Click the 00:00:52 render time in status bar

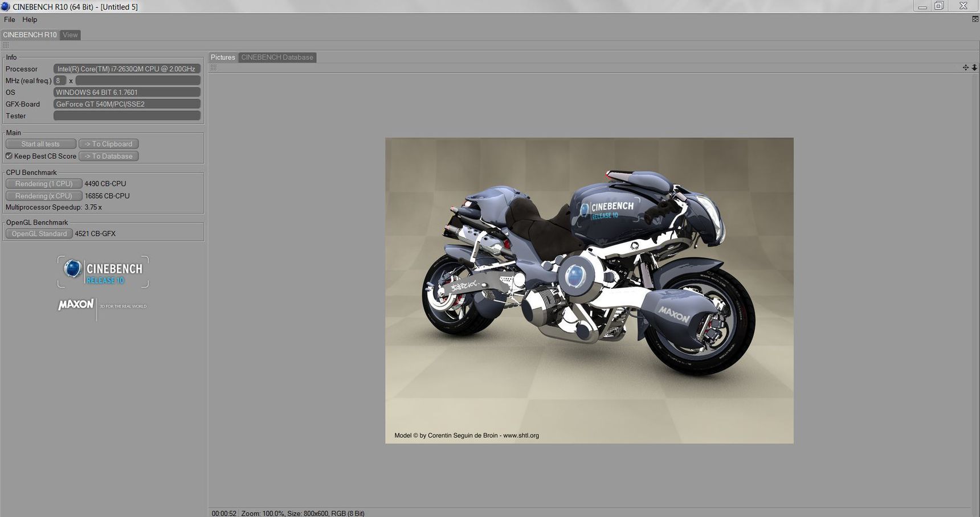pos(224,514)
